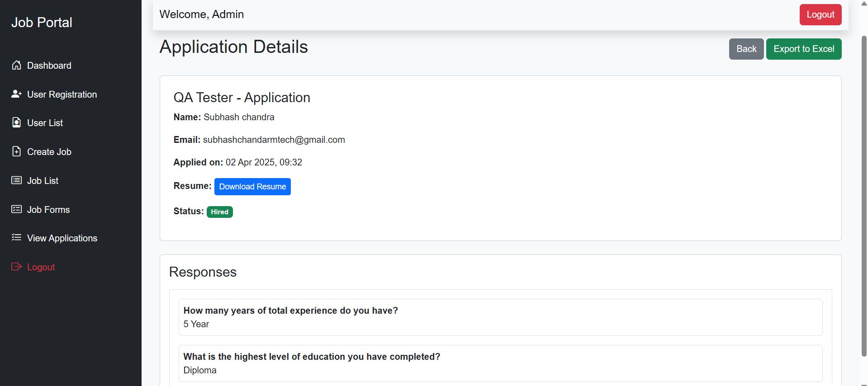Click the User List badge icon

pyautogui.click(x=17, y=122)
